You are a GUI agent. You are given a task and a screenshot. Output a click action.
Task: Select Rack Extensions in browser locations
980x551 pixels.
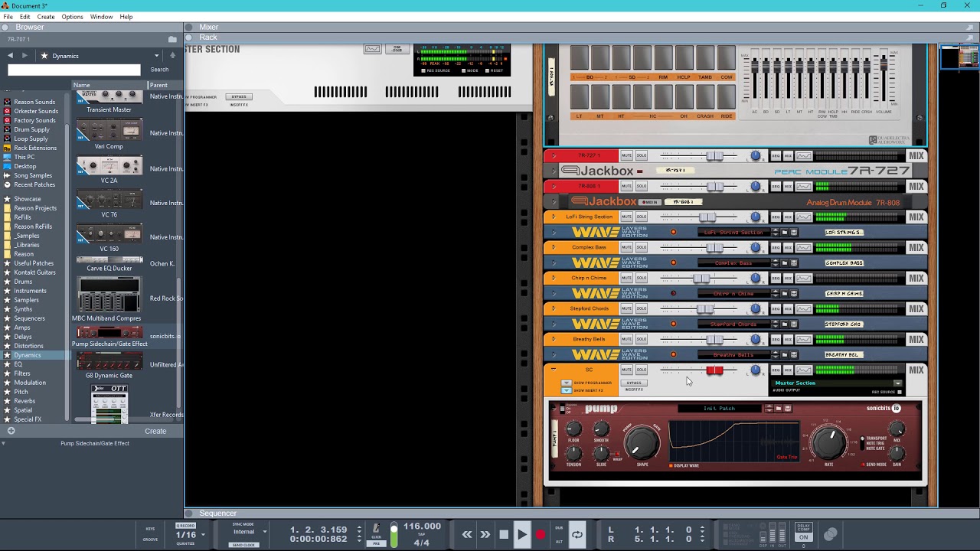(35, 148)
